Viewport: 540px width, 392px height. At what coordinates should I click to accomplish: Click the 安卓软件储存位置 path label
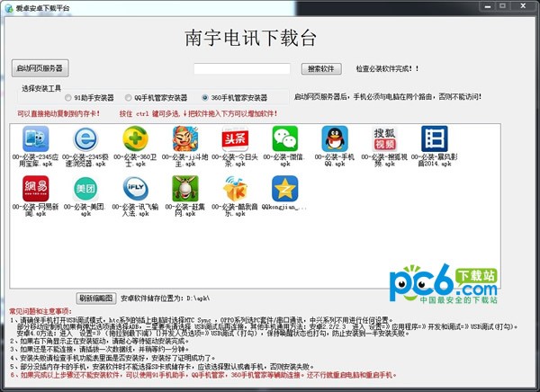point(166,298)
